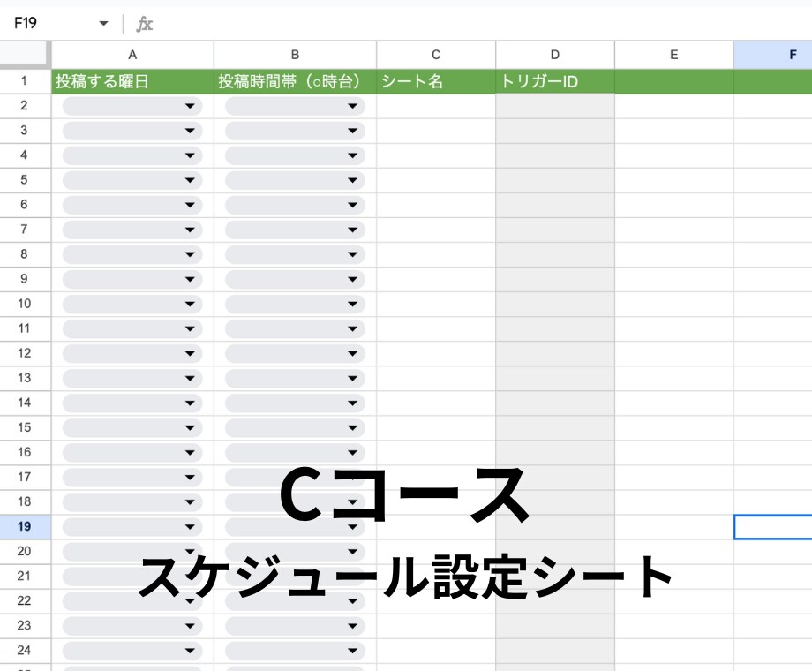Image resolution: width=812 pixels, height=671 pixels.
Task: Open the day dropdown in cell A15
Action: [x=190, y=428]
